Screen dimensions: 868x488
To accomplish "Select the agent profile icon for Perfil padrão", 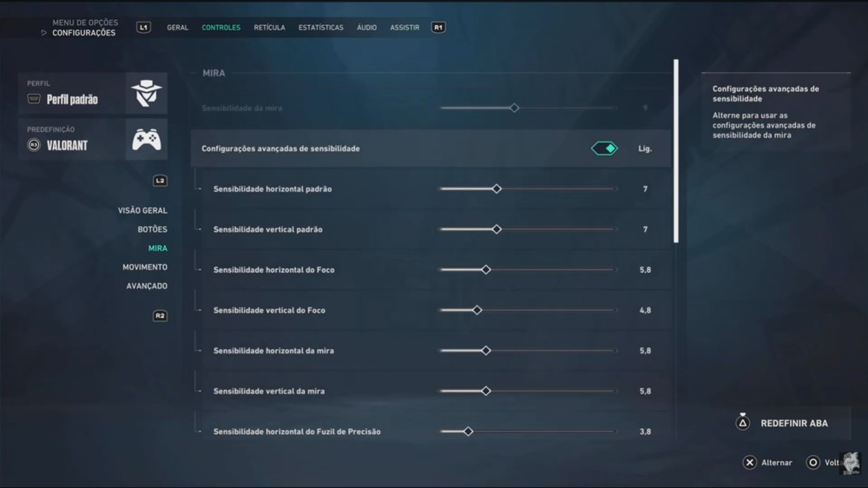I will [147, 94].
